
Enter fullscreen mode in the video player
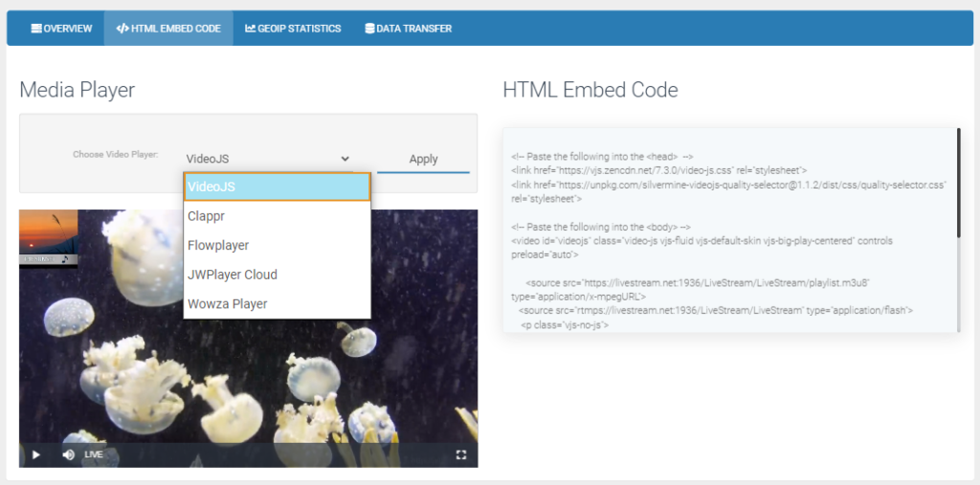click(460, 454)
